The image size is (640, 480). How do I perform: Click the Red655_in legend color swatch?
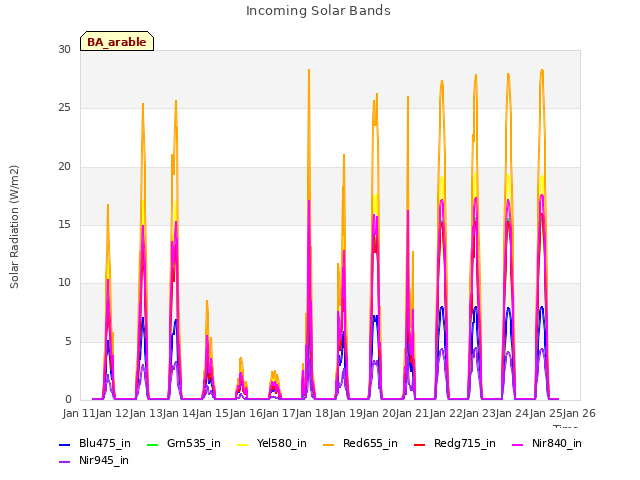[329, 444]
